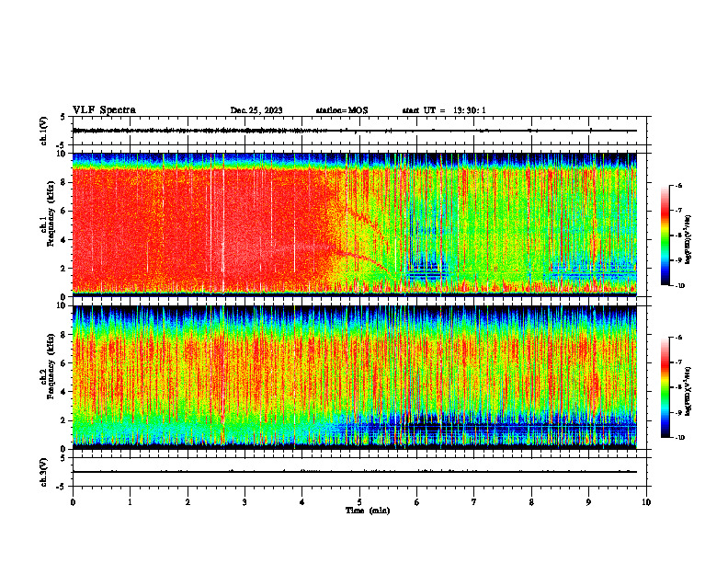This screenshot has width=728, height=563.
Task: Click the ch.1 spectrogram color scale bar
Action: (665, 236)
